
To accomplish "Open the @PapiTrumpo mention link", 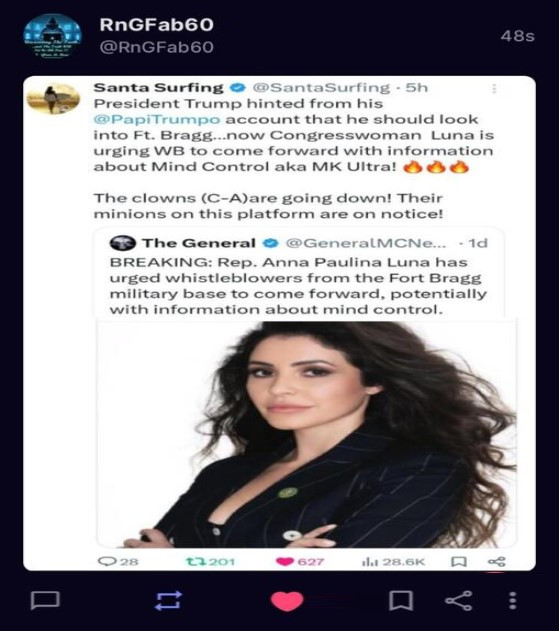I will (x=157, y=120).
